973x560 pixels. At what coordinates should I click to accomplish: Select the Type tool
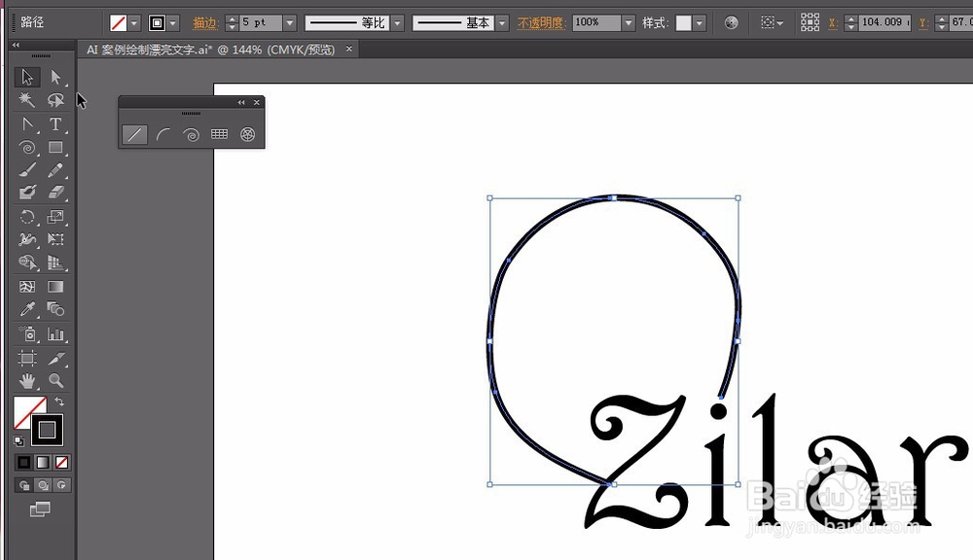pos(55,124)
